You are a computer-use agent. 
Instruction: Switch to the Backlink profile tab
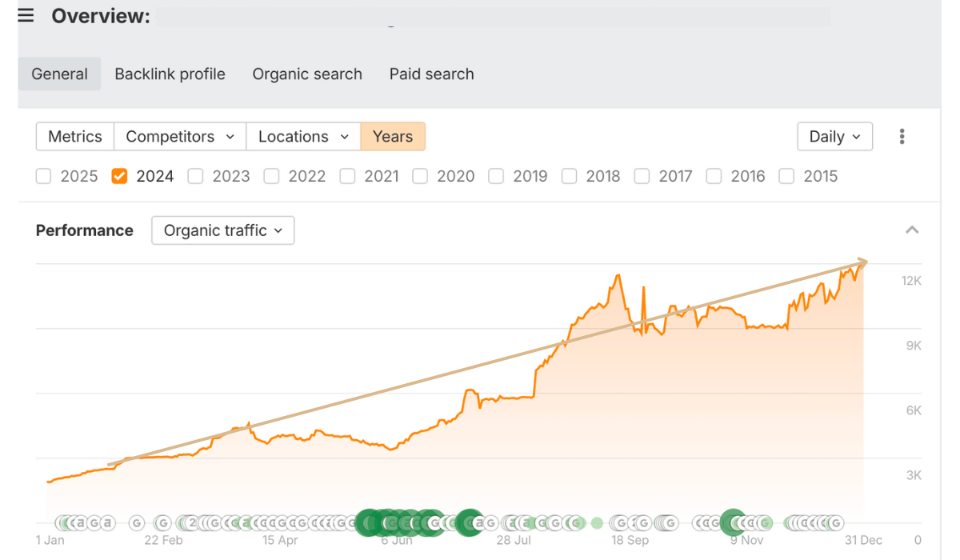tap(170, 74)
